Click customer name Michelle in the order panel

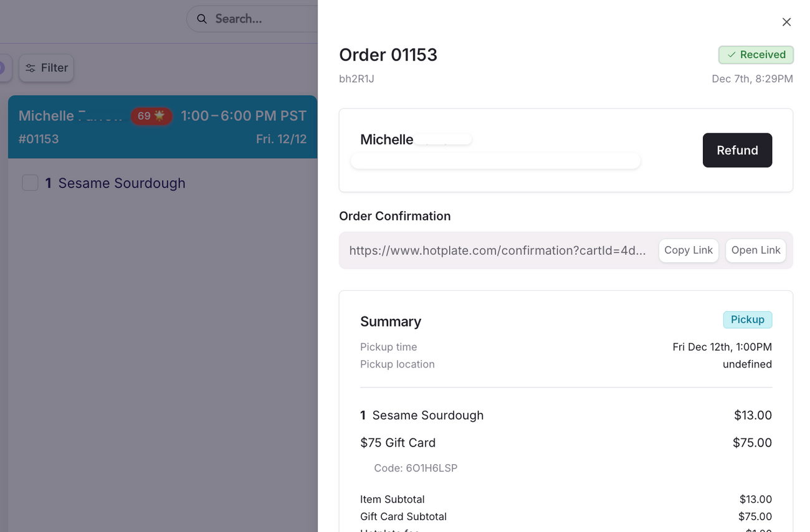[x=386, y=140]
